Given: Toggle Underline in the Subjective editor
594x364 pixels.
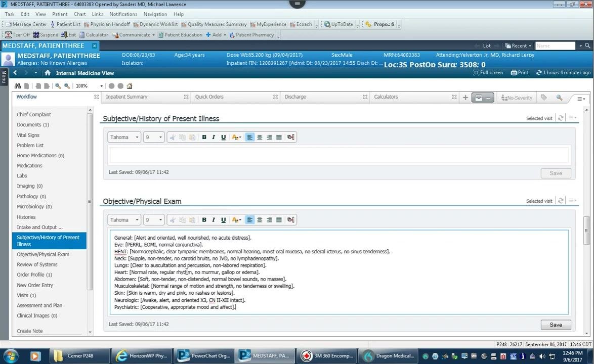Looking at the screenshot, I should tap(223, 137).
